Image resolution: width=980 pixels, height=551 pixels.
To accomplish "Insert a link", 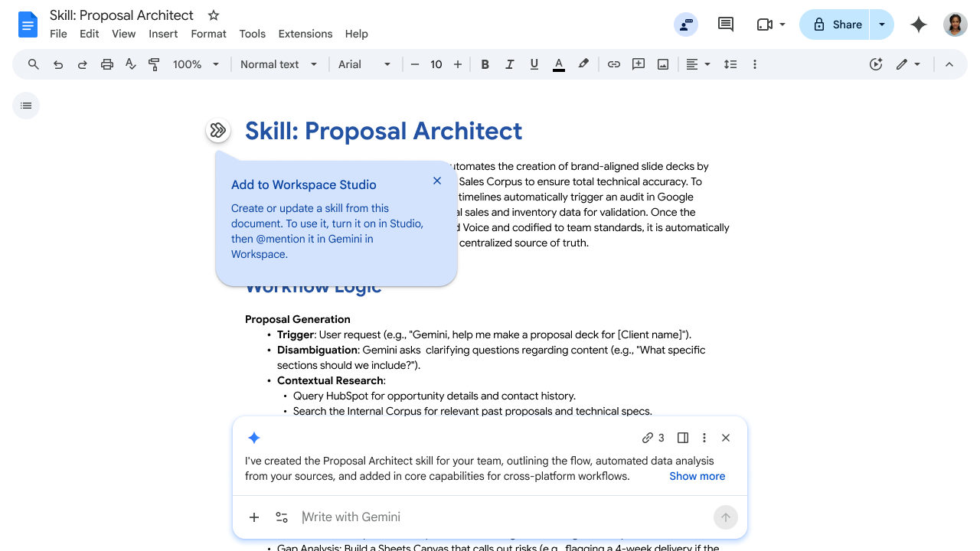I will coord(614,64).
